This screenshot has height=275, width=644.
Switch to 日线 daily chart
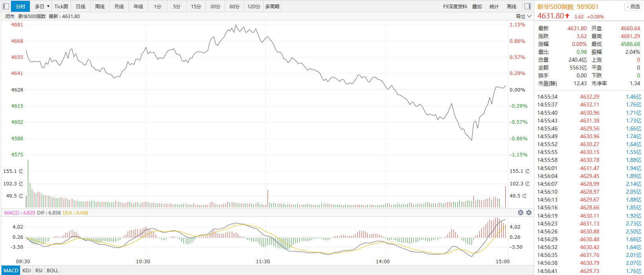pos(81,6)
